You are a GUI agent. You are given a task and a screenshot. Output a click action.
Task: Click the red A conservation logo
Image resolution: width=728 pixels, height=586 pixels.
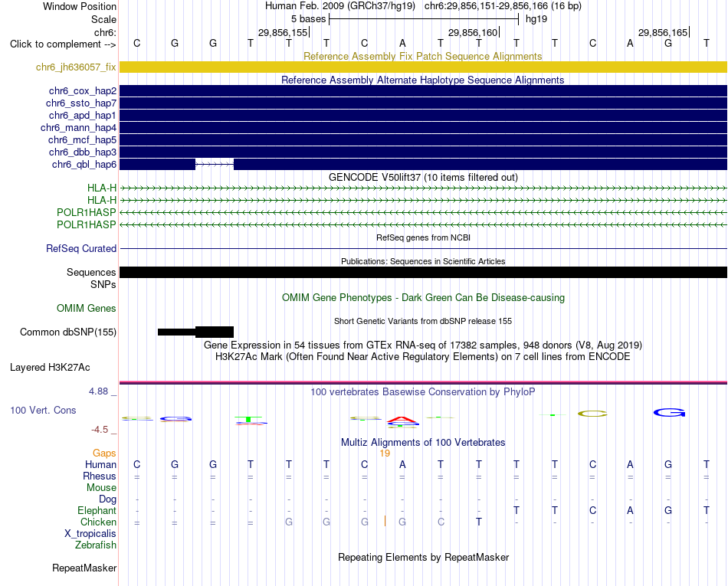coord(402,420)
